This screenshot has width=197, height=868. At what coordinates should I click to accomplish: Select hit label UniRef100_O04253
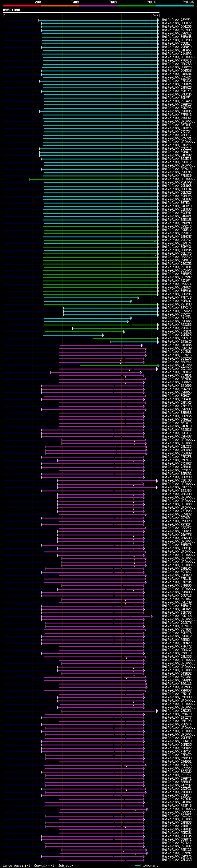tap(176, 26)
